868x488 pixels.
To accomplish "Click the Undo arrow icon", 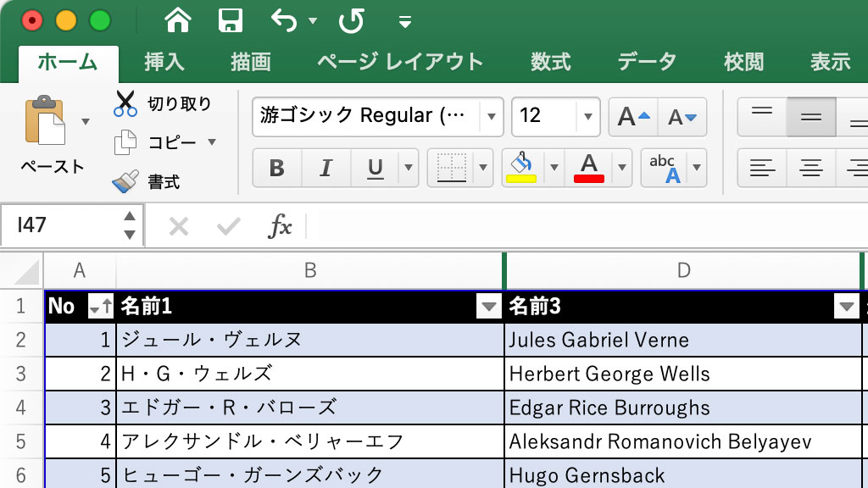I will tap(283, 20).
